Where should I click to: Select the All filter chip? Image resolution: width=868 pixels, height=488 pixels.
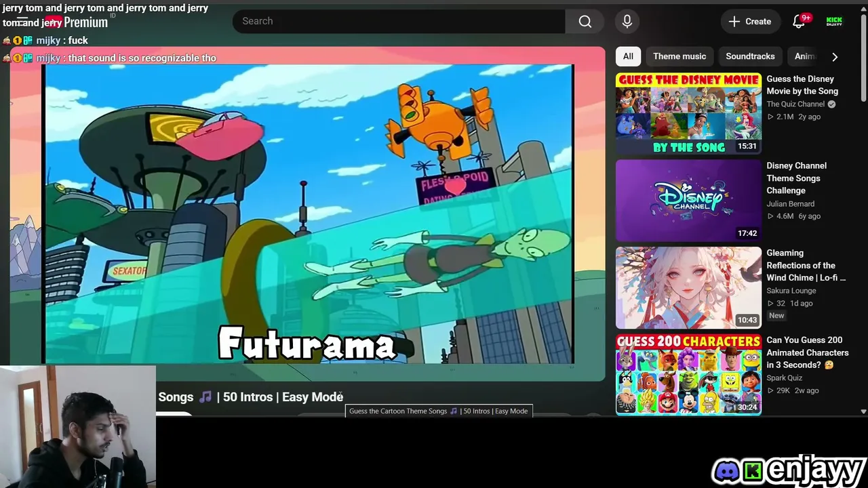[628, 56]
